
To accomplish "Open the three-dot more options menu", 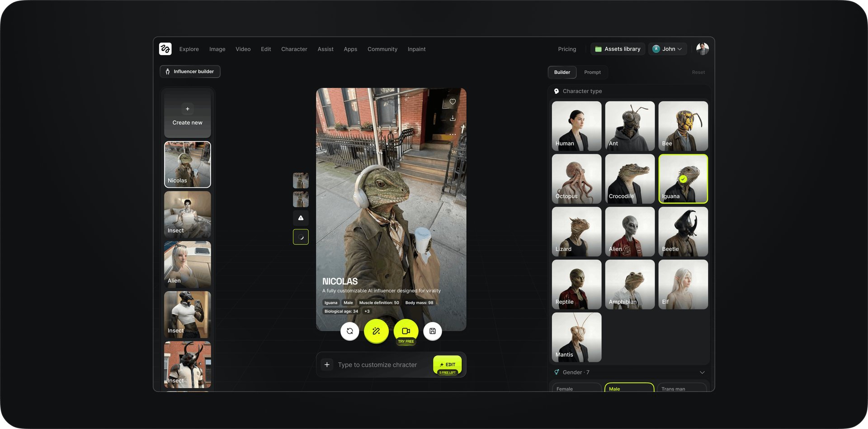I will pyautogui.click(x=453, y=134).
